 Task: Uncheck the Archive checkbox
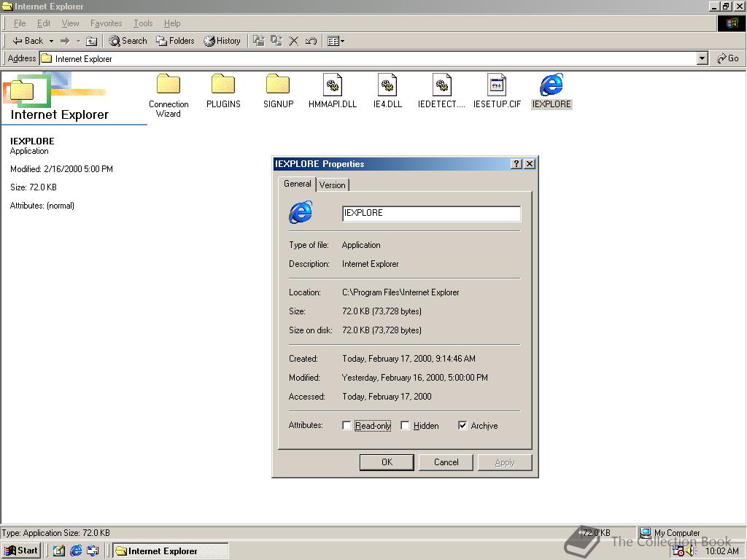[462, 426]
